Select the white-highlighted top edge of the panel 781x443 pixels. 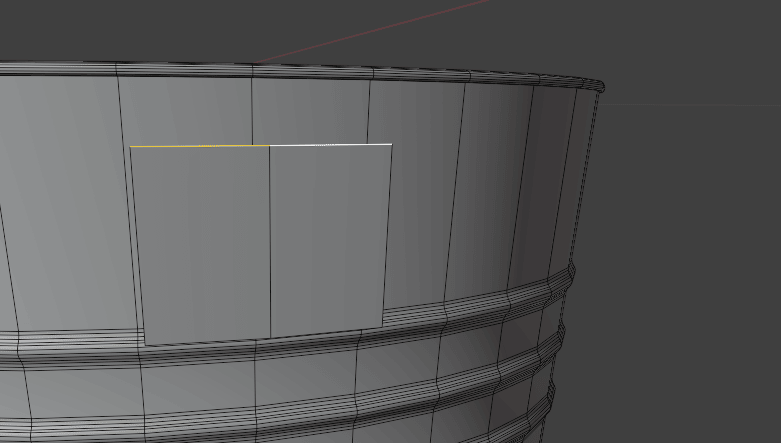(x=330, y=145)
